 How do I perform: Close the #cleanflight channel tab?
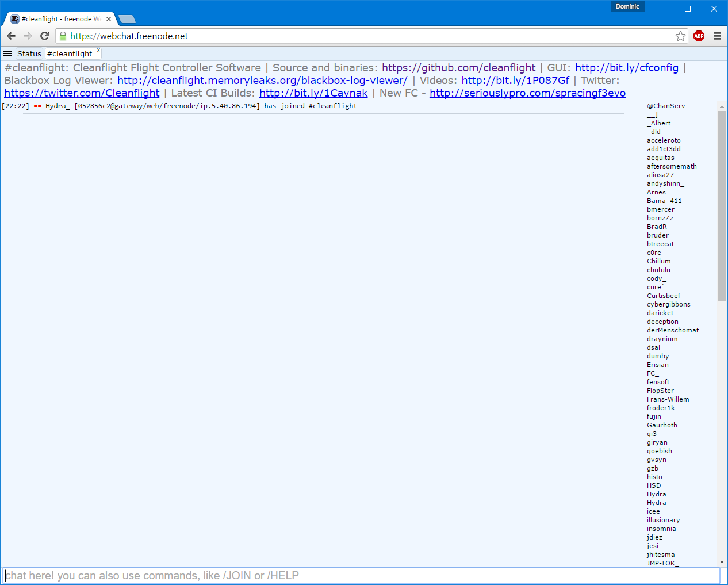click(98, 51)
